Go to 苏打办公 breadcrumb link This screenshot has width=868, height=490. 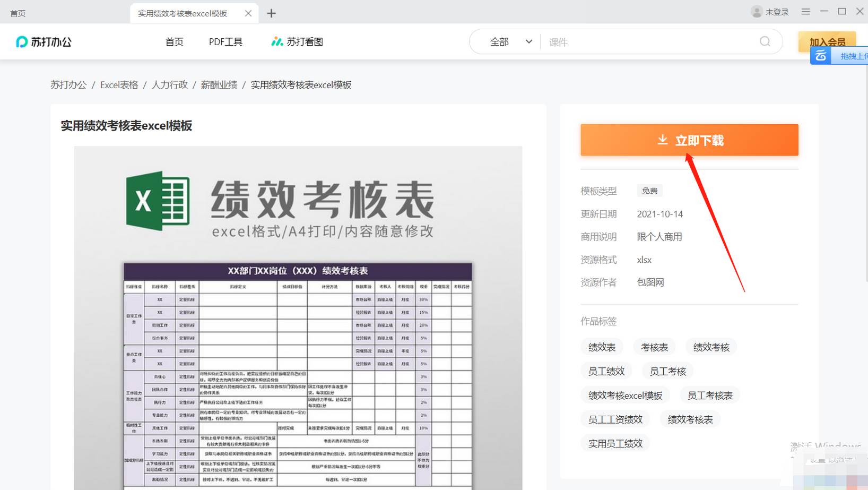click(x=68, y=85)
